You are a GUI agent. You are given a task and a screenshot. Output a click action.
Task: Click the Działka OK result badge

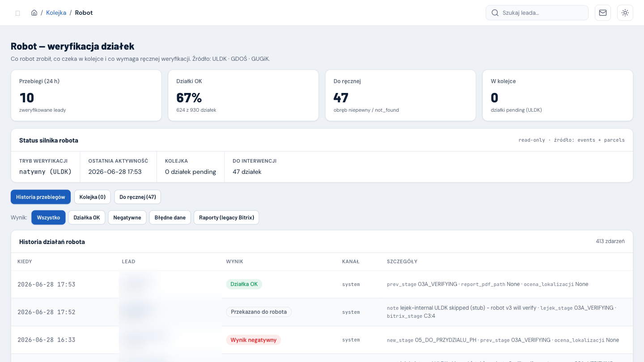coord(244,284)
